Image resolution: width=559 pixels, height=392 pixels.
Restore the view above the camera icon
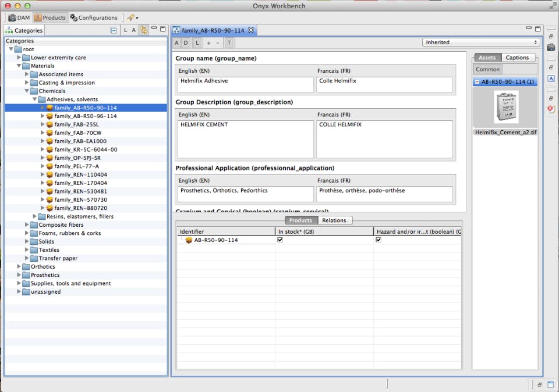[551, 37]
